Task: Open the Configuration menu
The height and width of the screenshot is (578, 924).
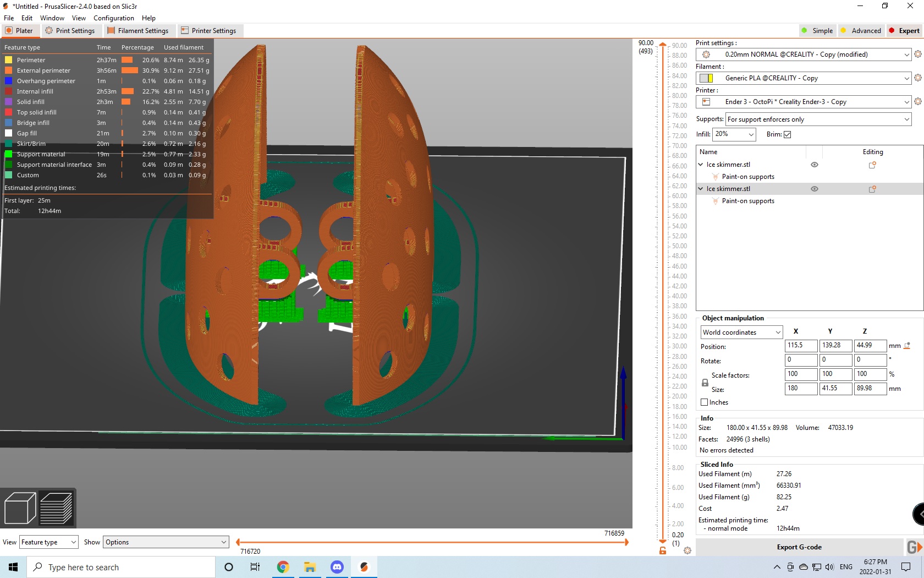Action: point(114,18)
